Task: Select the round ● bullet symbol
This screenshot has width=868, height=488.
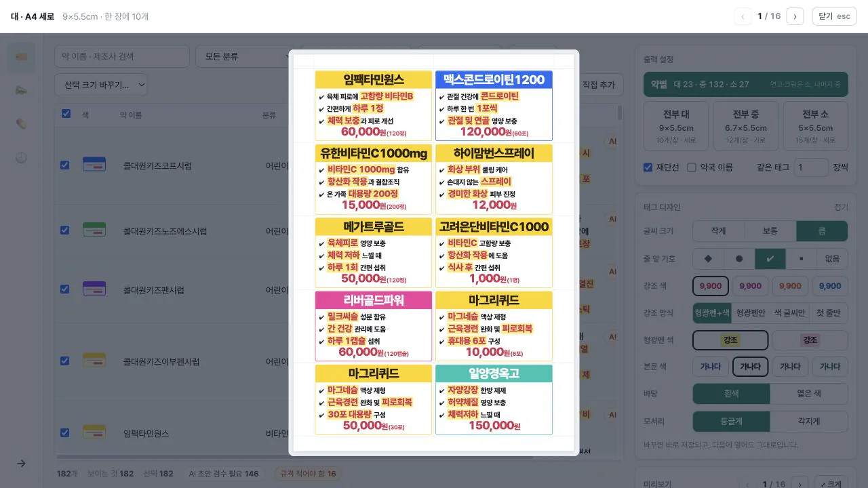Action: [739, 258]
